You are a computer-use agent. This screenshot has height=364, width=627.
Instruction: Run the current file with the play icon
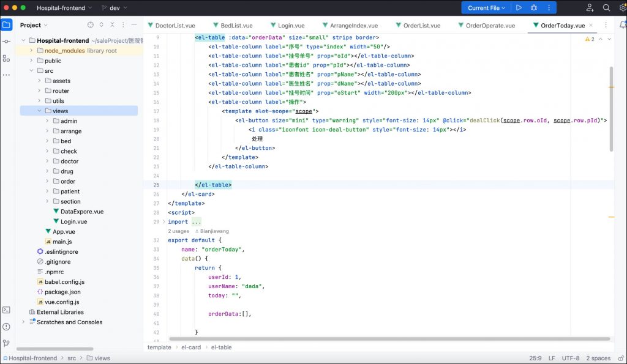coord(519,8)
